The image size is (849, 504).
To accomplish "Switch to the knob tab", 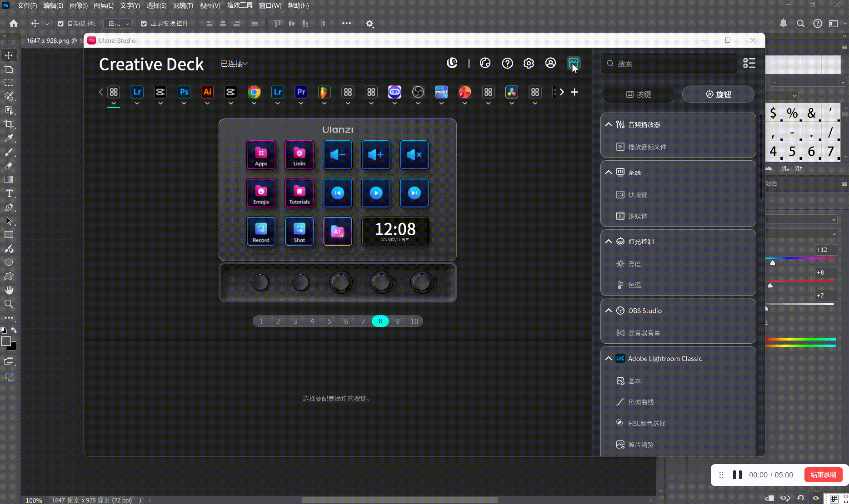I will coord(718,94).
